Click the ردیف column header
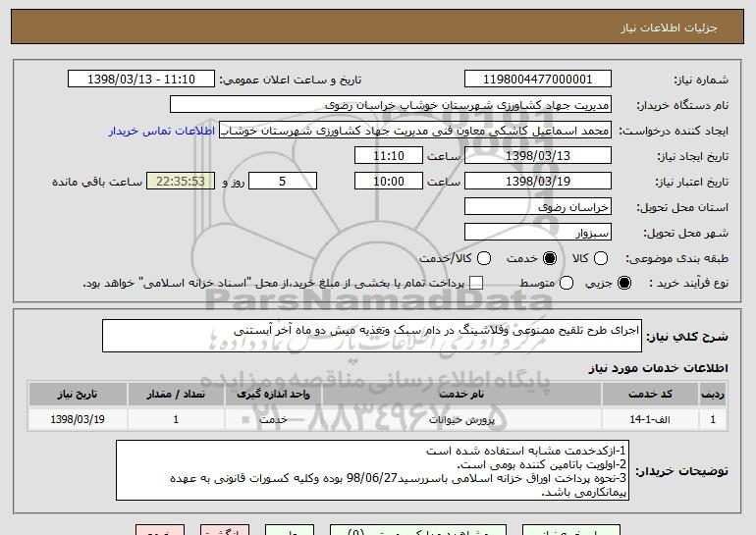This screenshot has height=535, width=756. click(x=713, y=395)
